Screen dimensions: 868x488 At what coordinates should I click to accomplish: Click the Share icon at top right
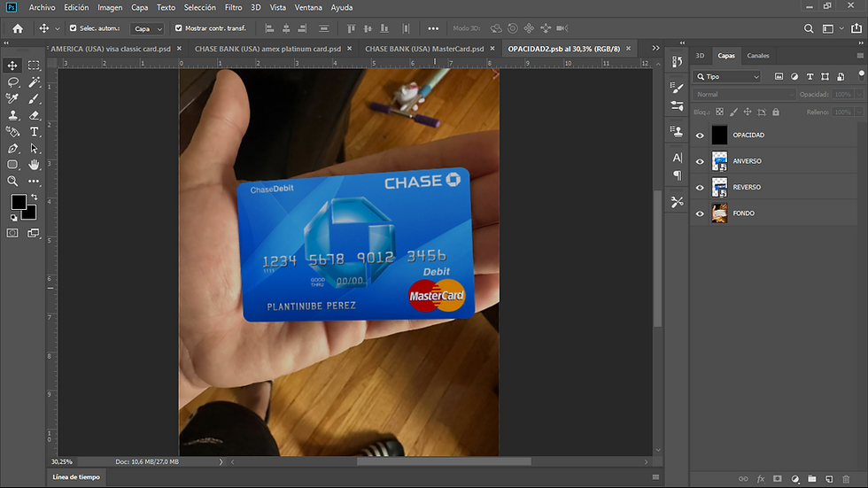point(856,28)
